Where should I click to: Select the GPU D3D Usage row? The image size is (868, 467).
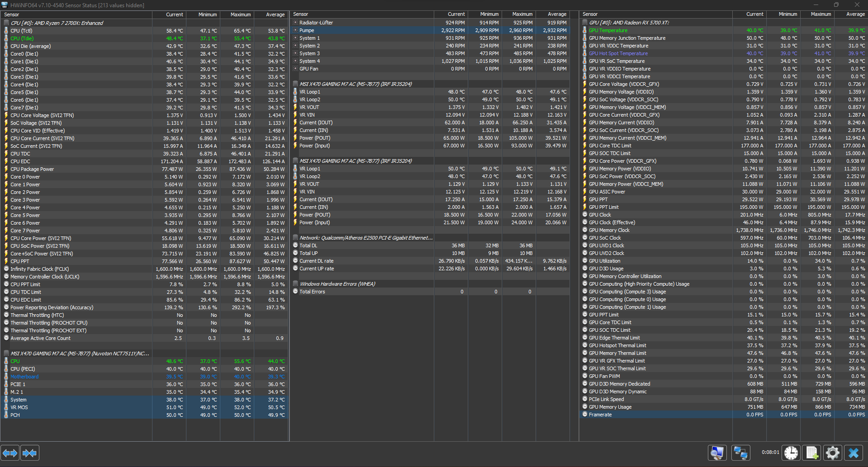pos(724,269)
